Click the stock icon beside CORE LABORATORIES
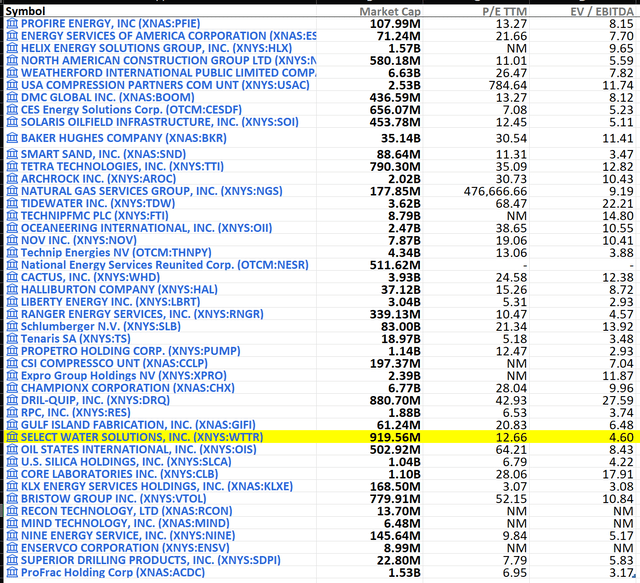640x583 pixels. point(12,474)
